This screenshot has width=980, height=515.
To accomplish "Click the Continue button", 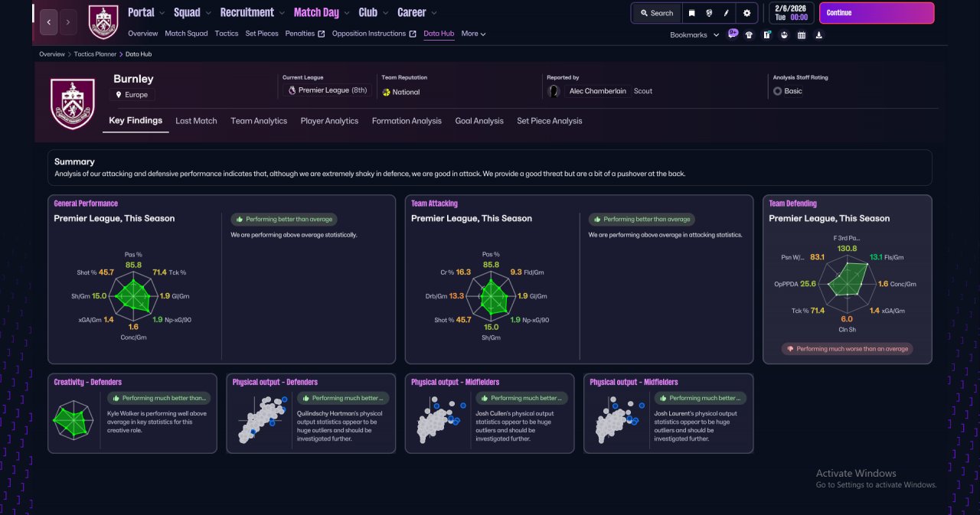I will (877, 13).
